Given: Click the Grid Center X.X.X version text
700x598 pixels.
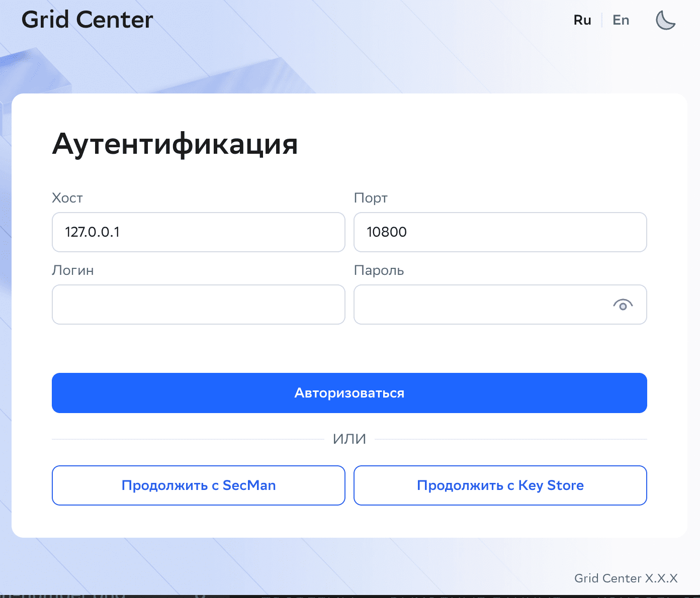Looking at the screenshot, I should click(x=626, y=578).
